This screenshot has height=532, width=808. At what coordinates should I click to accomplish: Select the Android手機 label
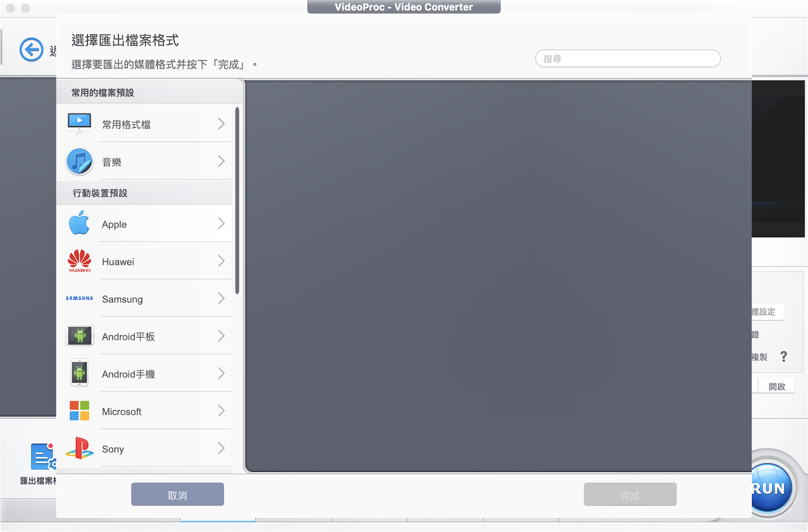128,374
